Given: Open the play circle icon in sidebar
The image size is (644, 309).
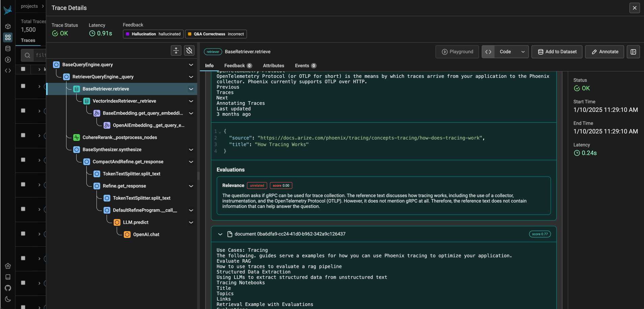Looking at the screenshot, I should 8,59.
